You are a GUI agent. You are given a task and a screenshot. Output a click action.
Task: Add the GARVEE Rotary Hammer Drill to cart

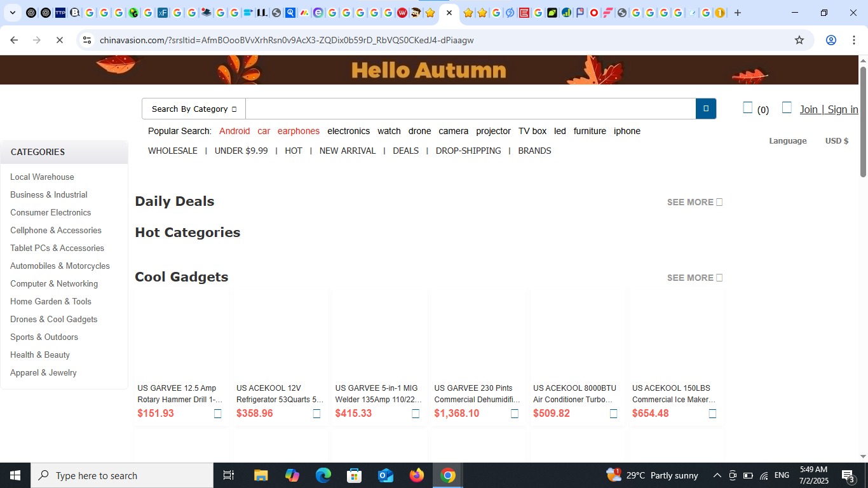click(218, 414)
